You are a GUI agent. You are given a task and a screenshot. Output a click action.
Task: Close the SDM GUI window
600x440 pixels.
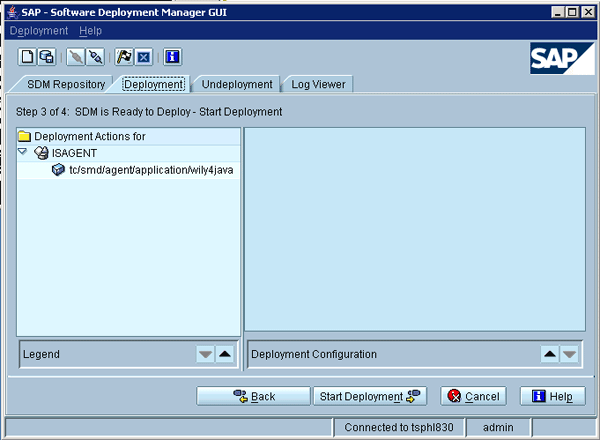pyautogui.click(x=588, y=12)
